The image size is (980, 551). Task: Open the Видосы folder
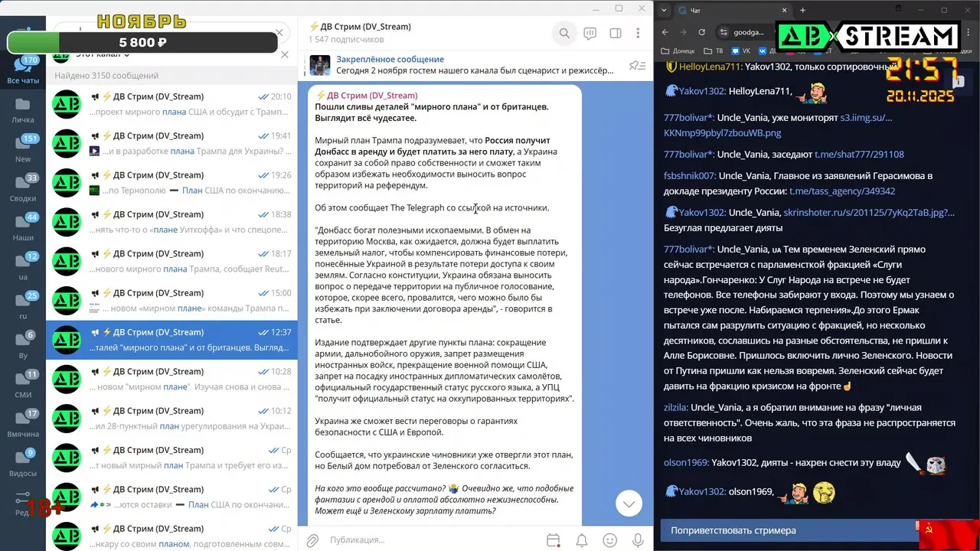[x=23, y=464]
